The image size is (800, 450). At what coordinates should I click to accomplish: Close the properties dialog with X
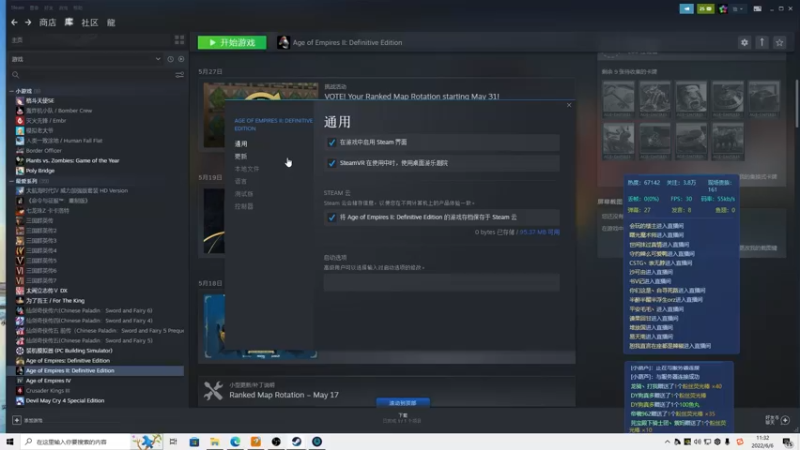tap(569, 105)
